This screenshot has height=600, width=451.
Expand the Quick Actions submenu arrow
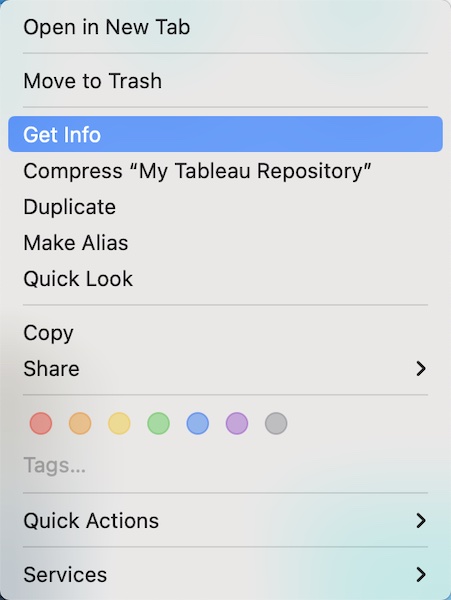[x=421, y=520]
